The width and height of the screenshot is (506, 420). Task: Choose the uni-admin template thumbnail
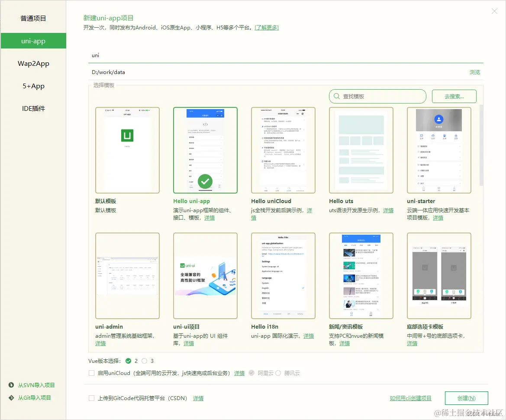127,276
